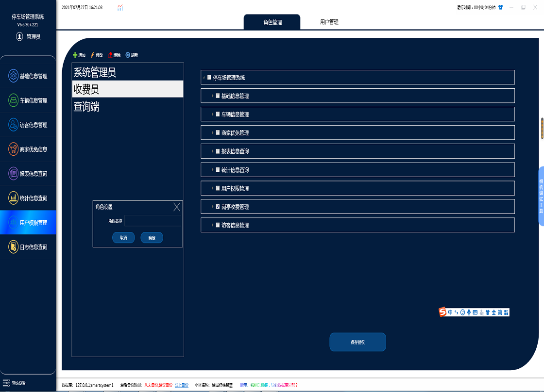Click the green Add (增加) icon
Screen dimensions: 544x392
(75, 55)
